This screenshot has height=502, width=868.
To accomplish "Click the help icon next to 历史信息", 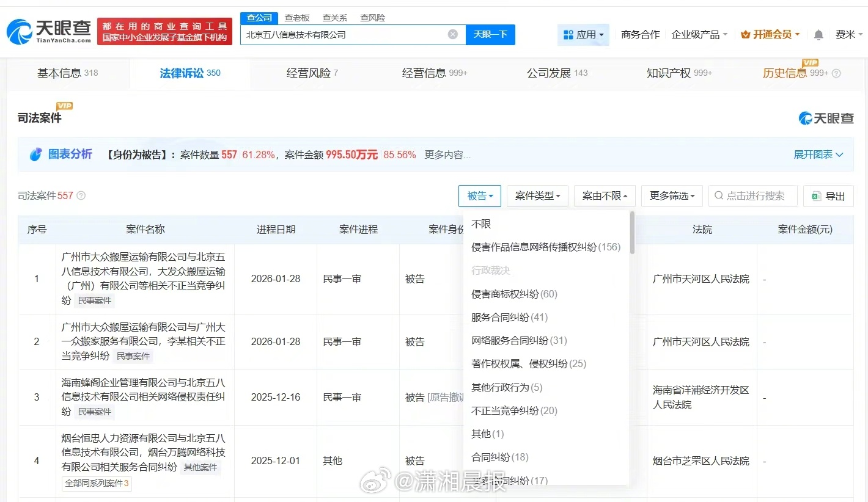I will pyautogui.click(x=836, y=73).
